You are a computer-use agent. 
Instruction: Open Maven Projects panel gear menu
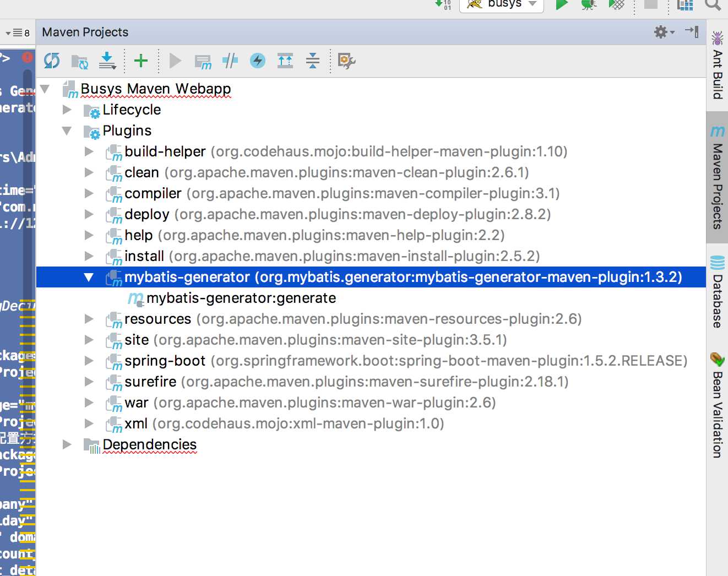tap(664, 32)
